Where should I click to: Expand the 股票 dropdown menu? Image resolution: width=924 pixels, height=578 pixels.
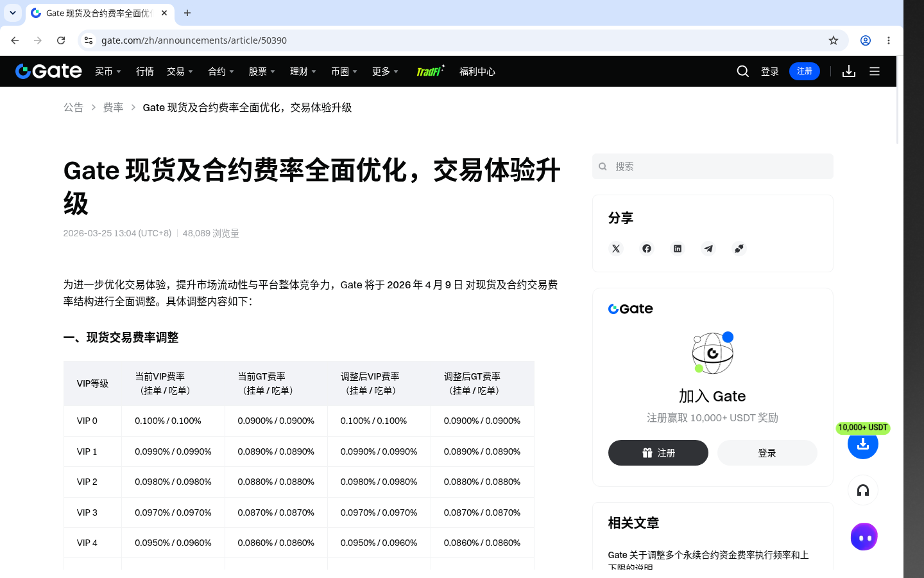click(x=262, y=71)
